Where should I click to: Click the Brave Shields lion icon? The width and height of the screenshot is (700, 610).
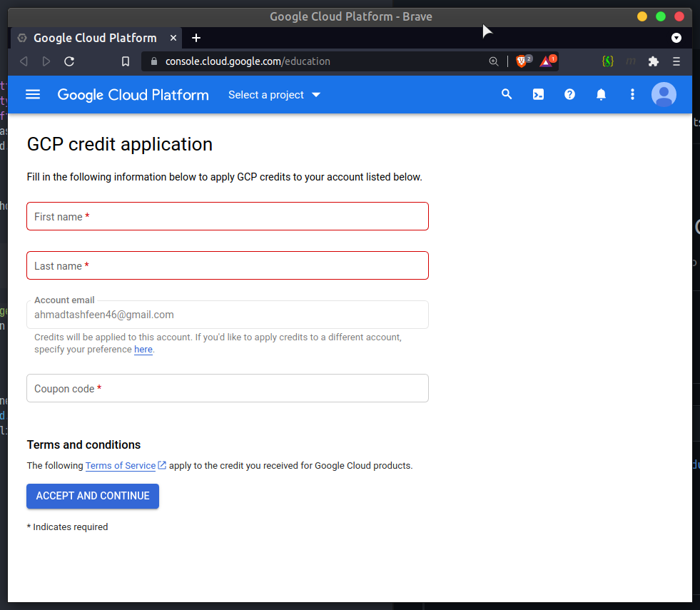[522, 61]
